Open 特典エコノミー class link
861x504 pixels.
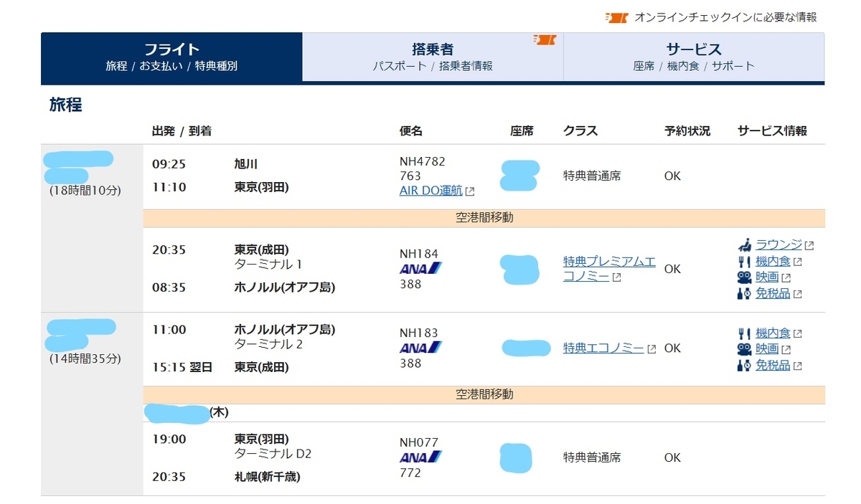tap(603, 348)
